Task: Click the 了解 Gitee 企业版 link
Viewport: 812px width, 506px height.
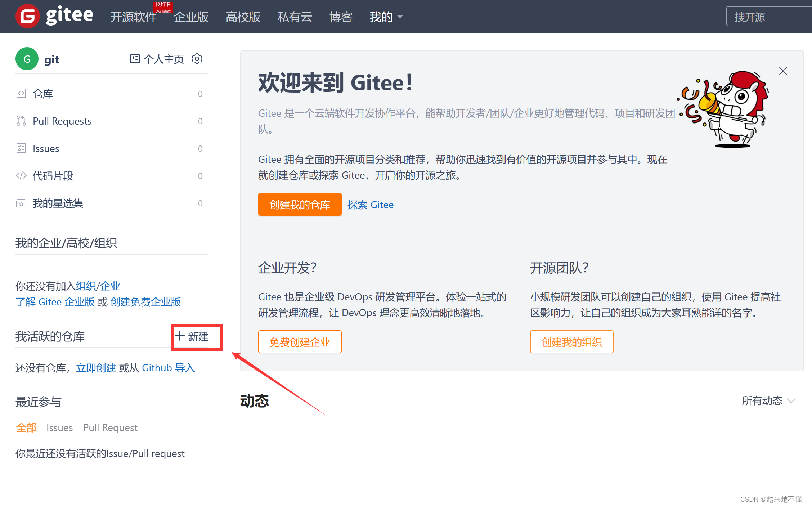Action: point(55,302)
